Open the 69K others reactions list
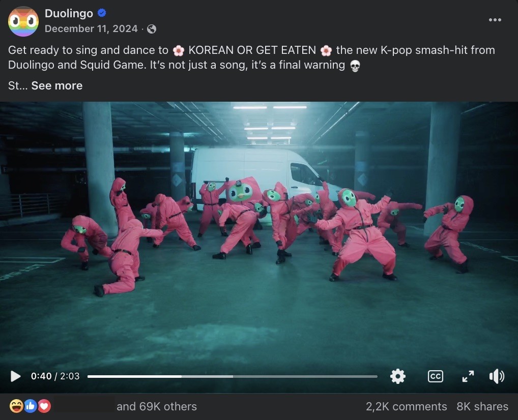 point(157,406)
